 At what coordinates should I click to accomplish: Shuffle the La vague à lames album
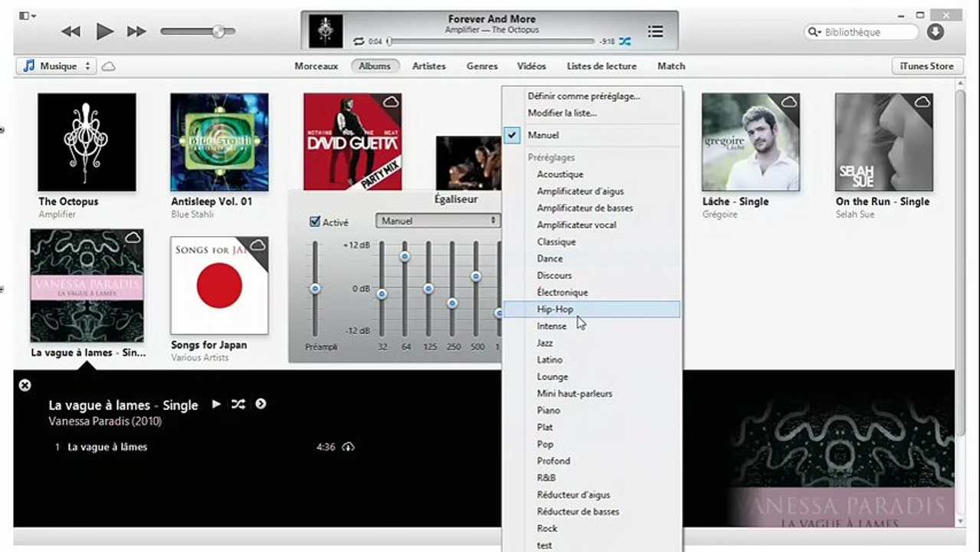click(x=238, y=403)
